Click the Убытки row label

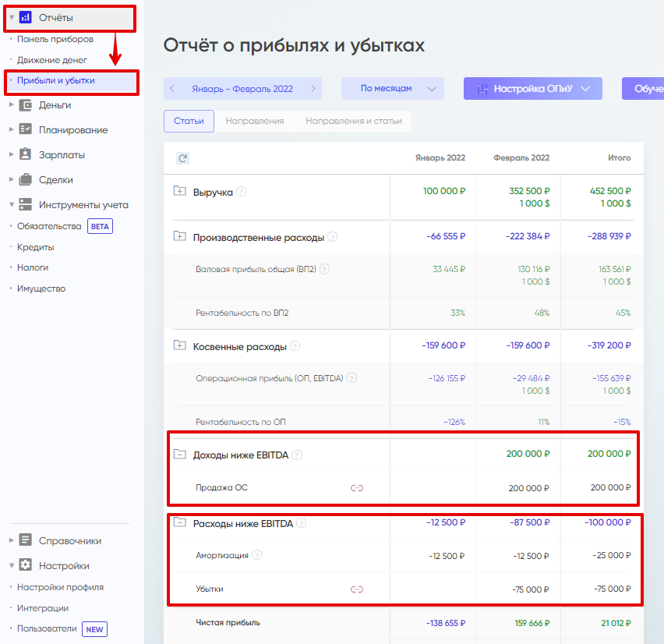pyautogui.click(x=209, y=589)
